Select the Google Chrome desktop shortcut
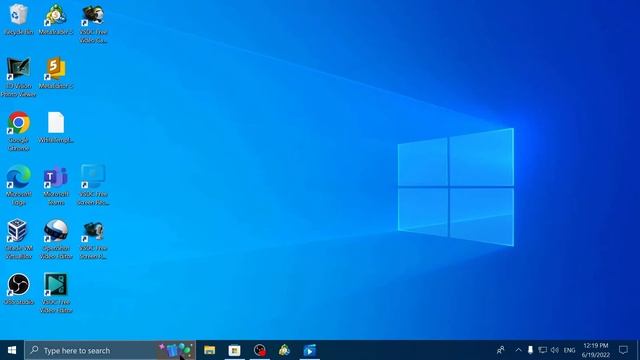Image resolution: width=640 pixels, height=360 pixels. 18,131
